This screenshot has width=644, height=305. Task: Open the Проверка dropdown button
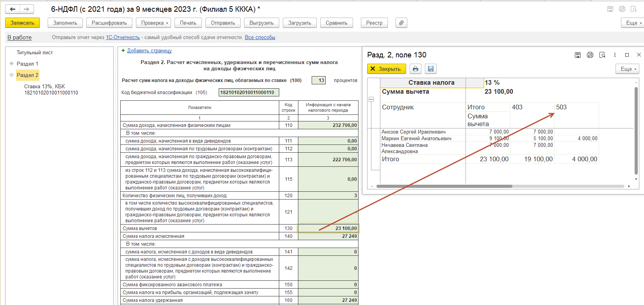coord(154,23)
